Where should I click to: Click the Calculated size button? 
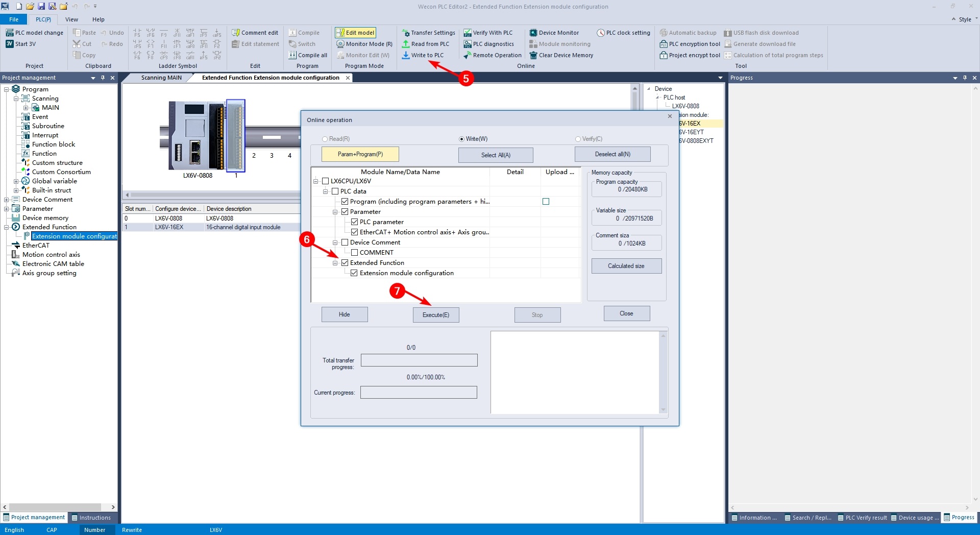pos(626,266)
